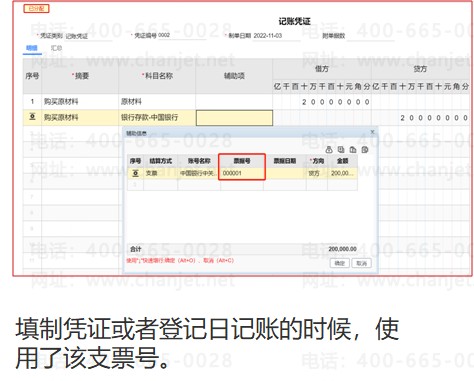The image size is (474, 381).
Task: Click 科目名称 cell 银行存款-中国银行
Action: pos(157,117)
